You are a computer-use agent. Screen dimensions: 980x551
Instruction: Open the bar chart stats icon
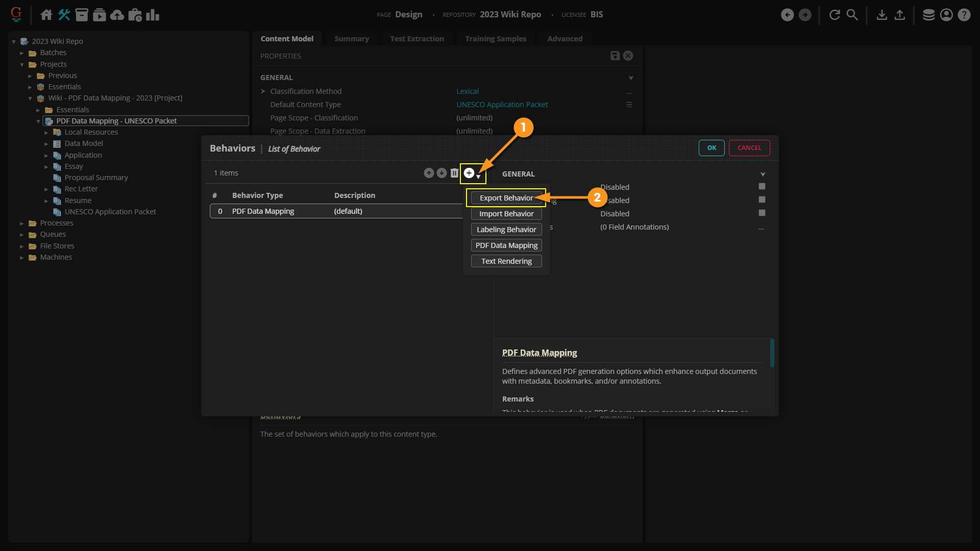(153, 15)
